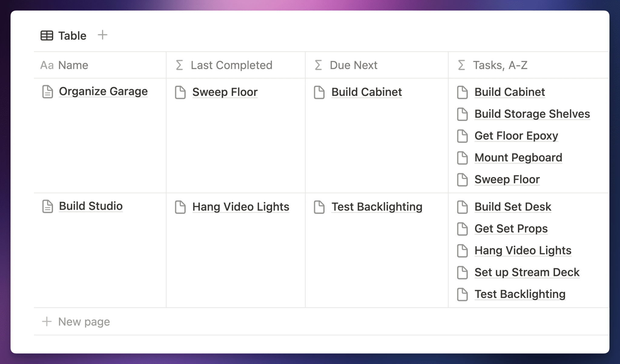
Task: Click the sigma icon on Tasks, A-Z
Action: pyautogui.click(x=461, y=65)
